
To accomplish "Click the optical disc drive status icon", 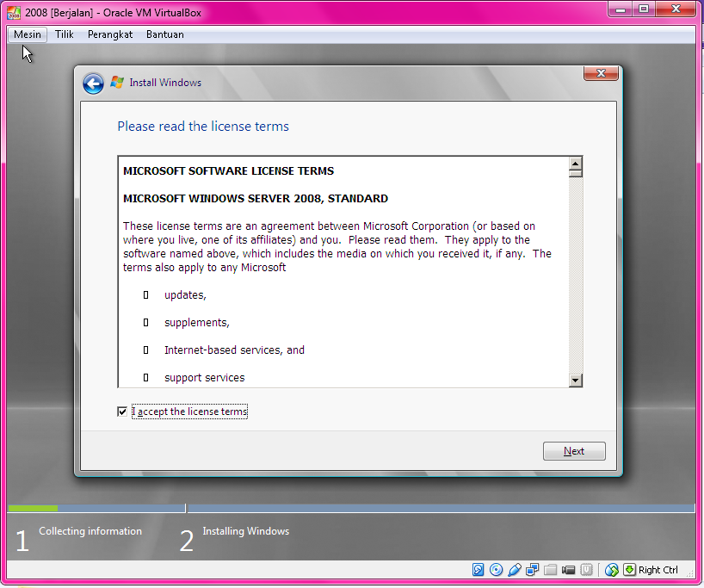I will click(496, 570).
